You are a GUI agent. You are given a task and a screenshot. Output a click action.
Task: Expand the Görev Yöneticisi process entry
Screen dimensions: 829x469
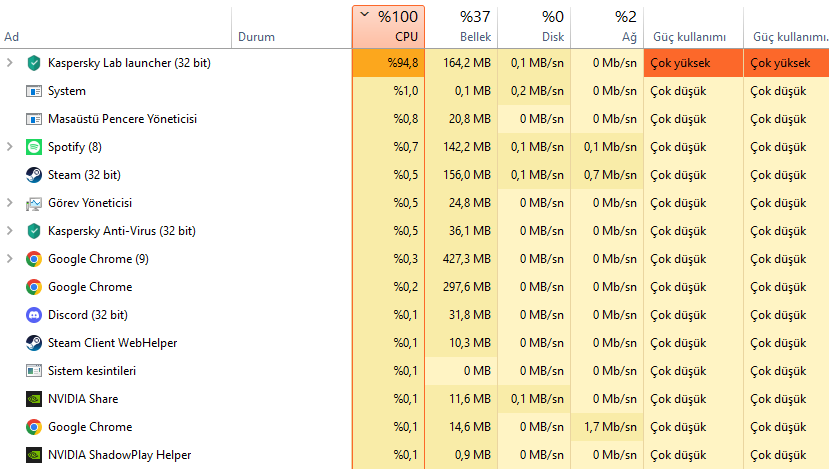[10, 203]
